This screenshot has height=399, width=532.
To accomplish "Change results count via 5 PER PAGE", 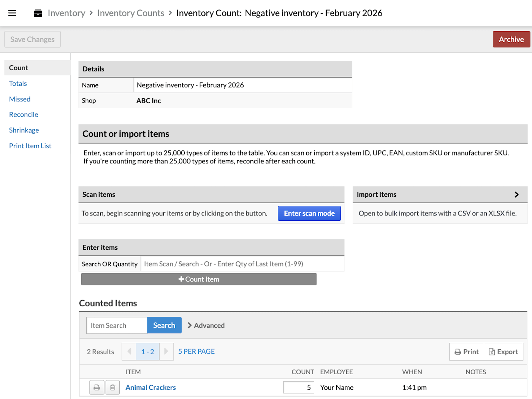I will (x=196, y=351).
